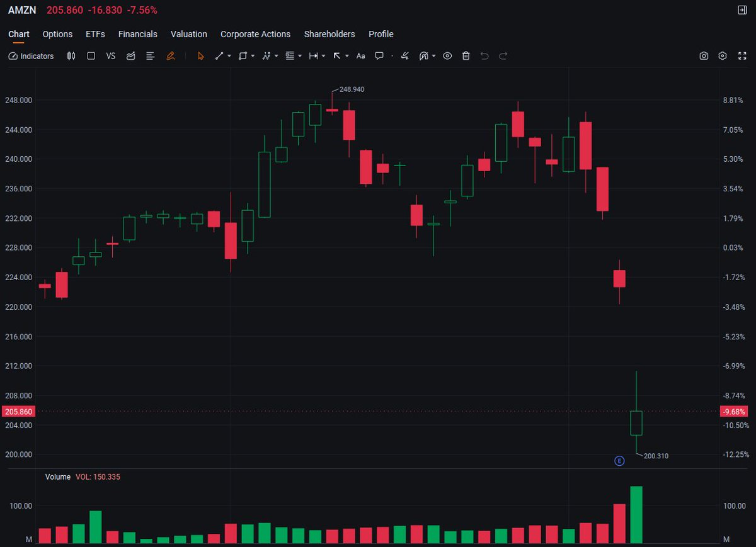Click the Volume indicator label
This screenshot has width=756, height=547.
[58, 477]
